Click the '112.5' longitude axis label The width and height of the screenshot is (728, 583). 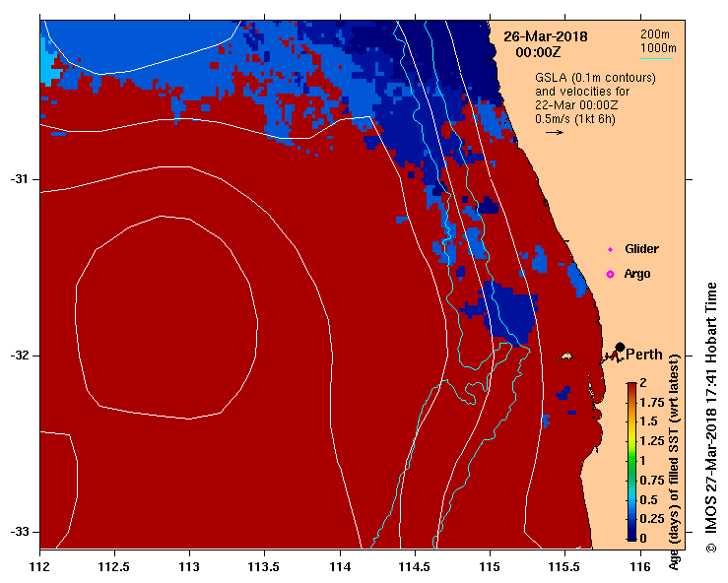[x=114, y=566]
